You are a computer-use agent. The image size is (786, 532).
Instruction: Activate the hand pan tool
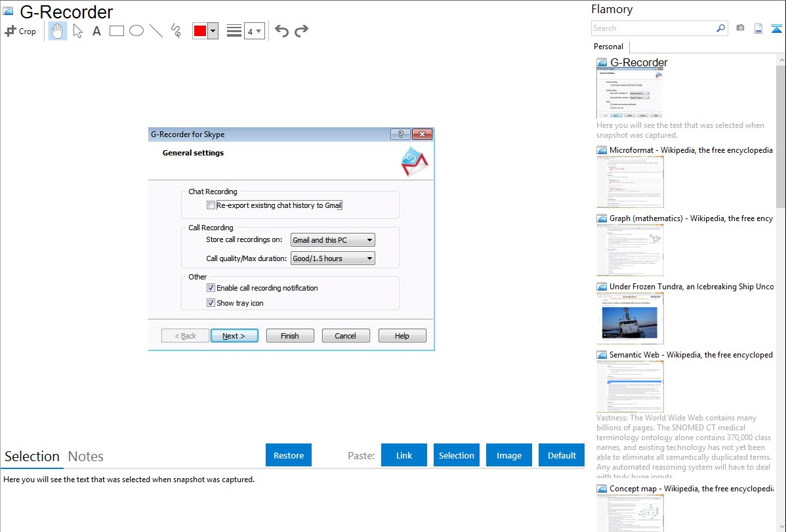click(58, 31)
